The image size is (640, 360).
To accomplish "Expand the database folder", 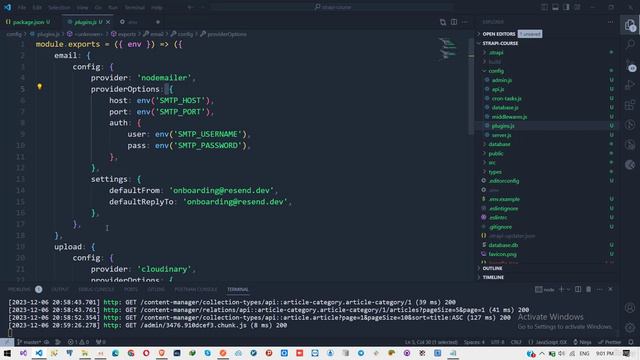I will point(499,144).
